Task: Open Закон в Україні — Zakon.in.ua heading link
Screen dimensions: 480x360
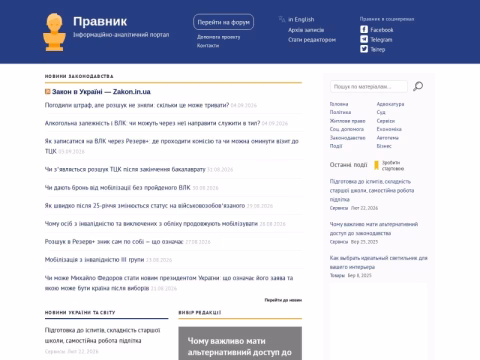Action: pyautogui.click(x=101, y=92)
